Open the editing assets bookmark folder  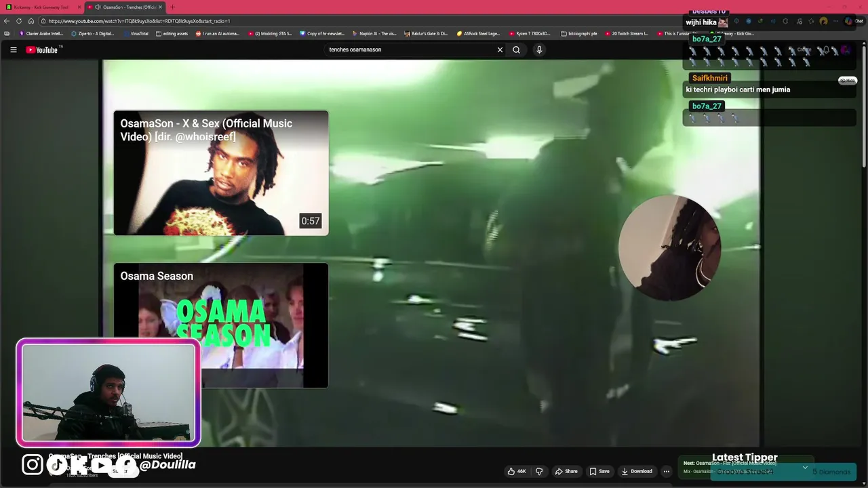tap(172, 33)
